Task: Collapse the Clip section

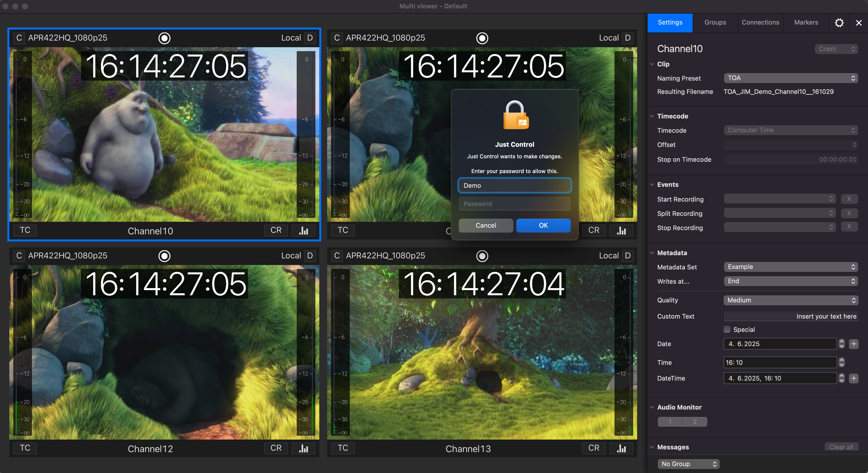Action: [x=652, y=64]
